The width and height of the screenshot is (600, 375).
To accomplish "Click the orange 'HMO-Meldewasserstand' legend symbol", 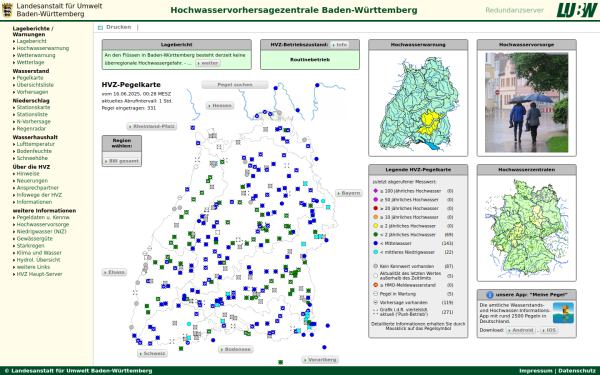I will (375, 285).
